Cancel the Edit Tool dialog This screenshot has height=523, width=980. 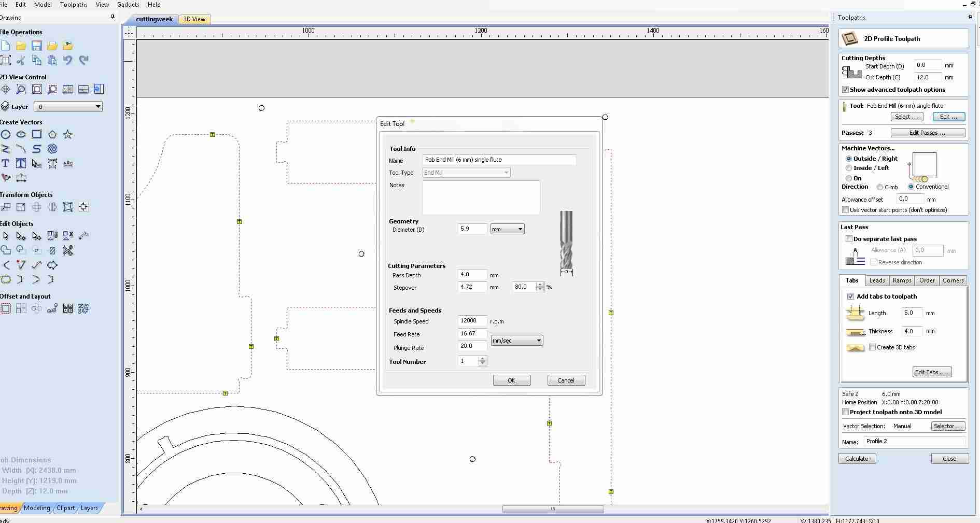click(566, 380)
